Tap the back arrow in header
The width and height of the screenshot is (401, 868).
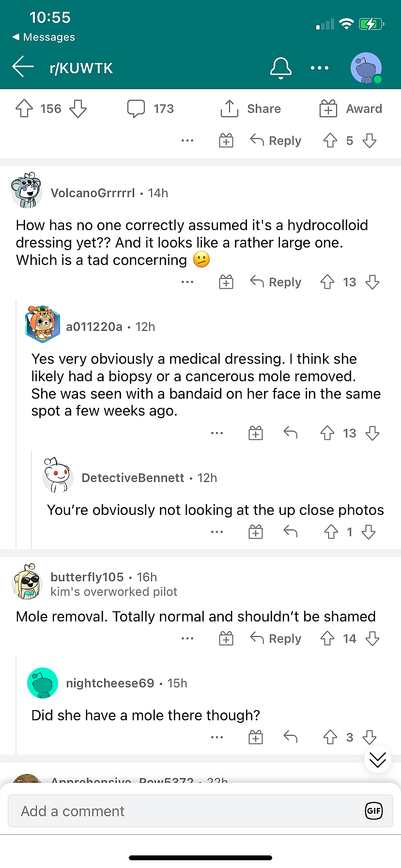coord(23,67)
